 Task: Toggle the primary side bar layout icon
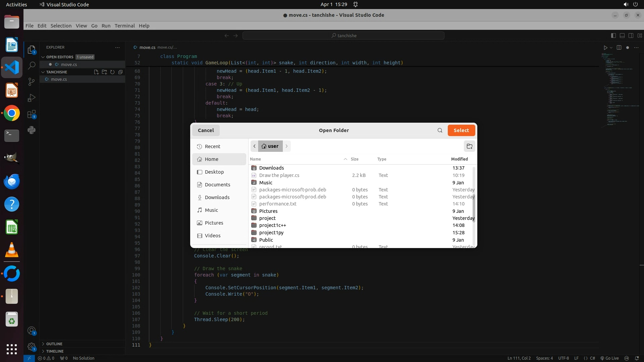(613, 36)
